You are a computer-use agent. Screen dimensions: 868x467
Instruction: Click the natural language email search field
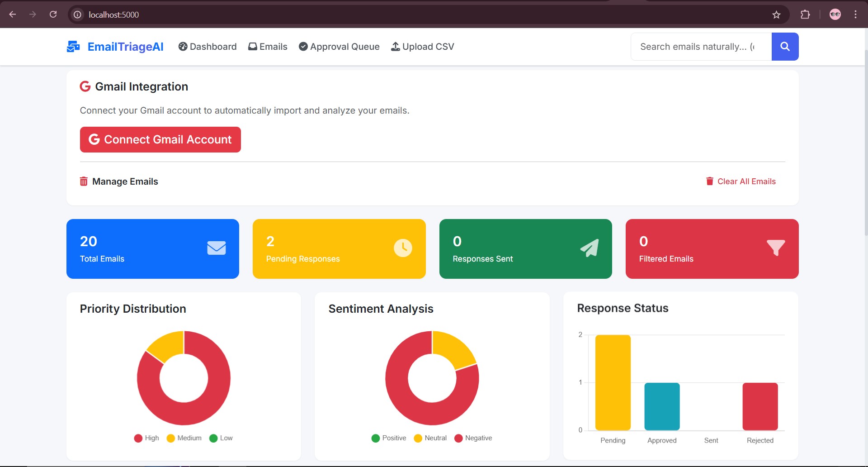(698, 46)
